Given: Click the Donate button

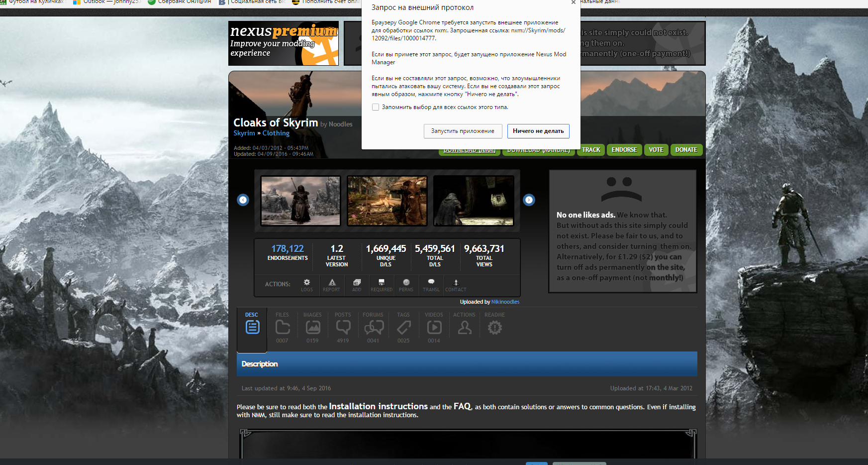Looking at the screenshot, I should (x=686, y=150).
